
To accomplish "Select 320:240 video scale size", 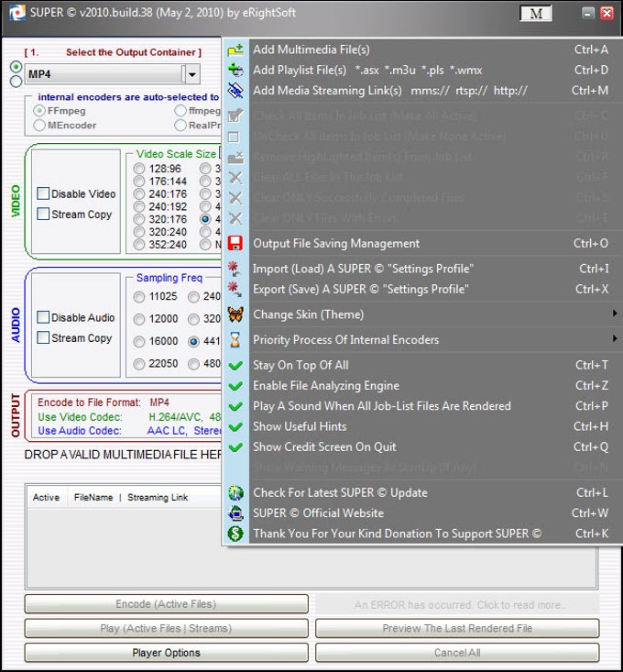I will 139,232.
